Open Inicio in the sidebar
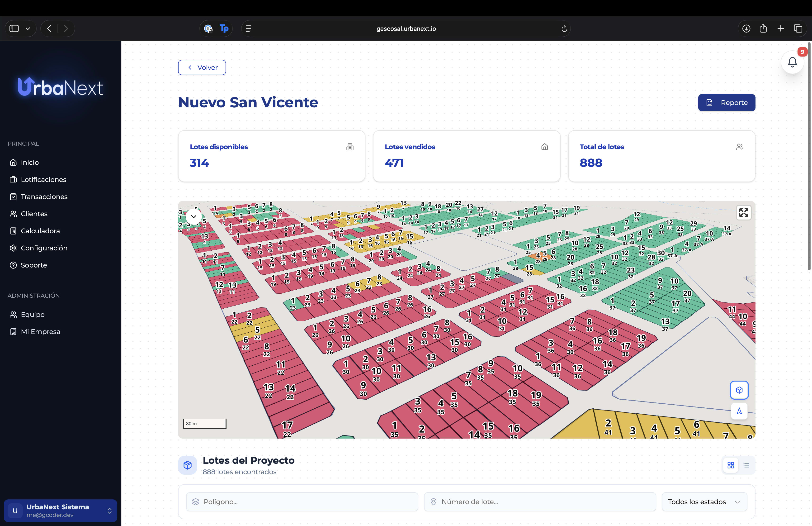The height and width of the screenshot is (526, 812). pyautogui.click(x=29, y=163)
